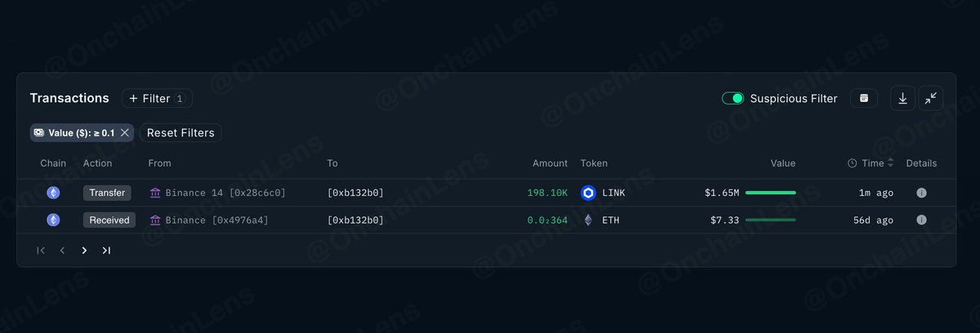Click the ETH token icon

click(589, 220)
